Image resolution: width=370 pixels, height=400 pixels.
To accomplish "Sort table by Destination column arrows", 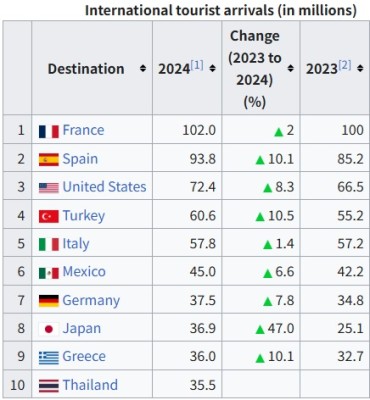I will [143, 69].
